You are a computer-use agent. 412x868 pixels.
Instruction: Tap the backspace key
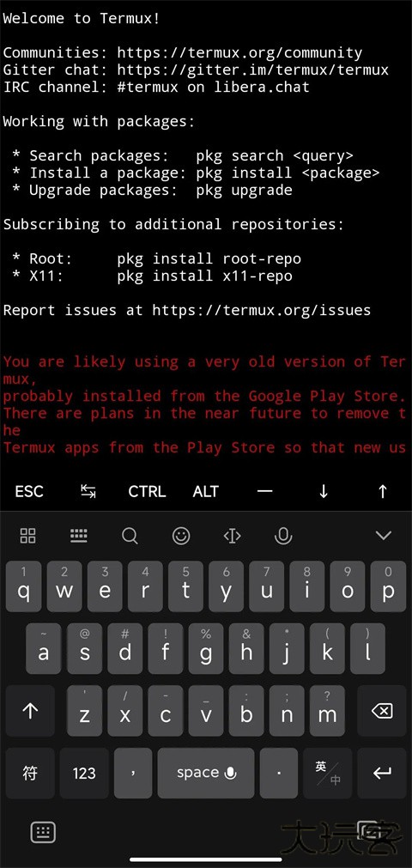(382, 711)
